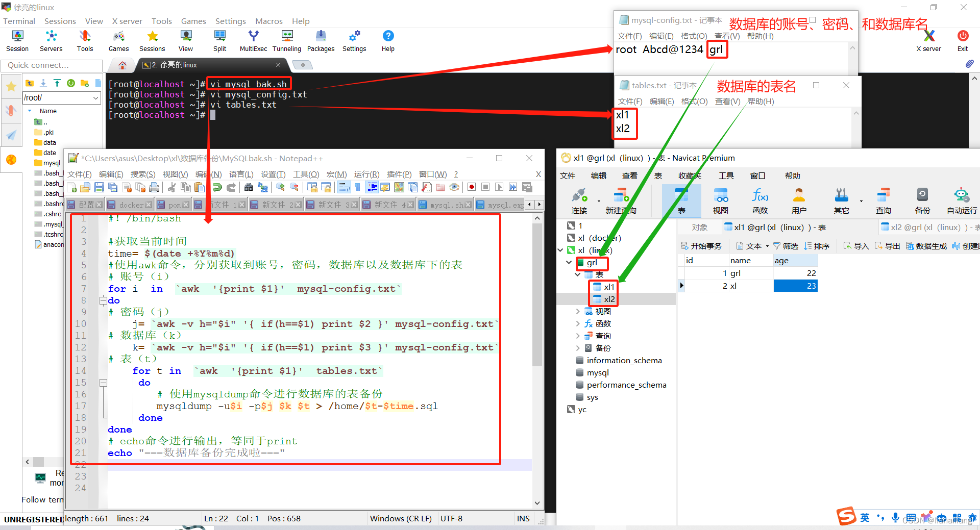Click the 排序 sort button

click(x=817, y=246)
